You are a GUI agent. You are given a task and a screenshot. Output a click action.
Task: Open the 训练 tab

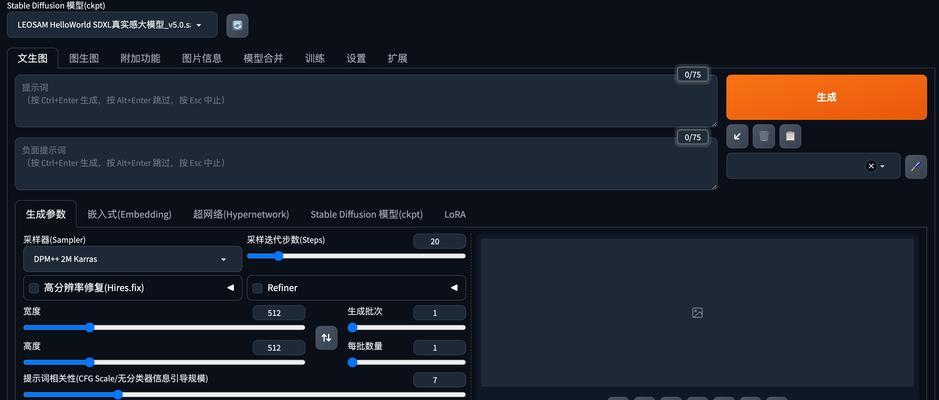pyautogui.click(x=315, y=58)
